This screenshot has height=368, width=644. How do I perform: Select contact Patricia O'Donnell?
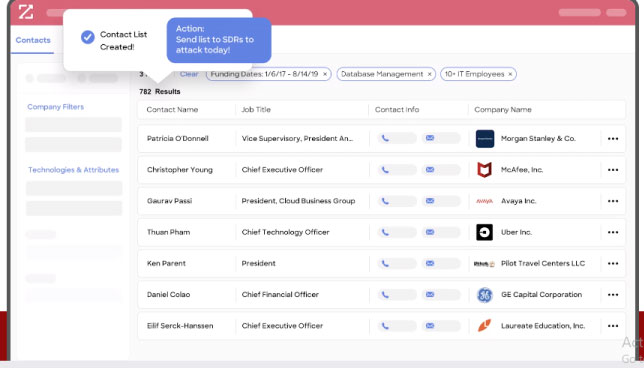(178, 138)
